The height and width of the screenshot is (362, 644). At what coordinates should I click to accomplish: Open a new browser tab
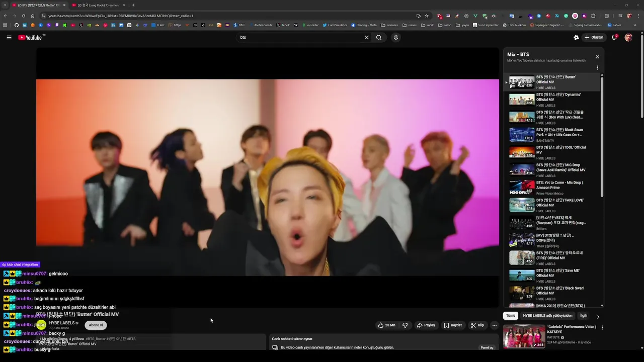133,5
